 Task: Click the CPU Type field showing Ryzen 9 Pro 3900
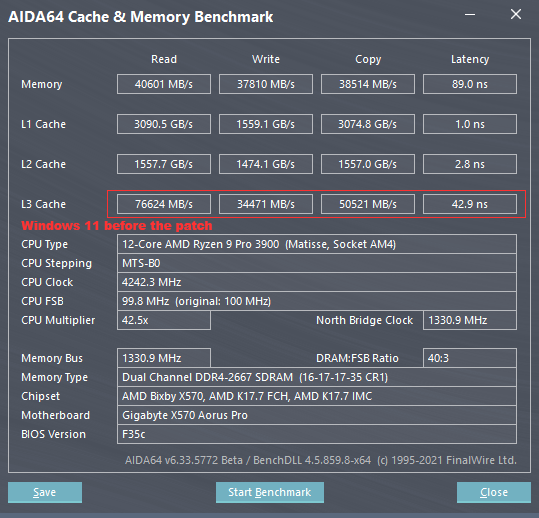pos(317,244)
